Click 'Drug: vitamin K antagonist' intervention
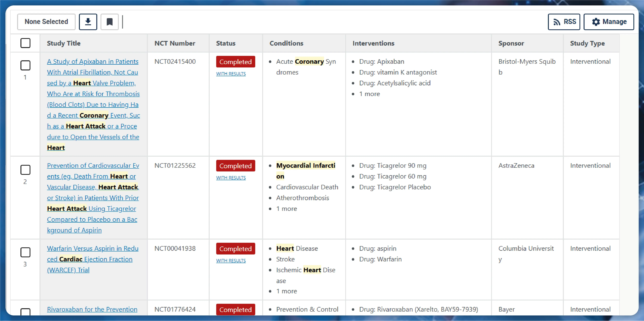Image resolution: width=644 pixels, height=321 pixels. point(398,72)
